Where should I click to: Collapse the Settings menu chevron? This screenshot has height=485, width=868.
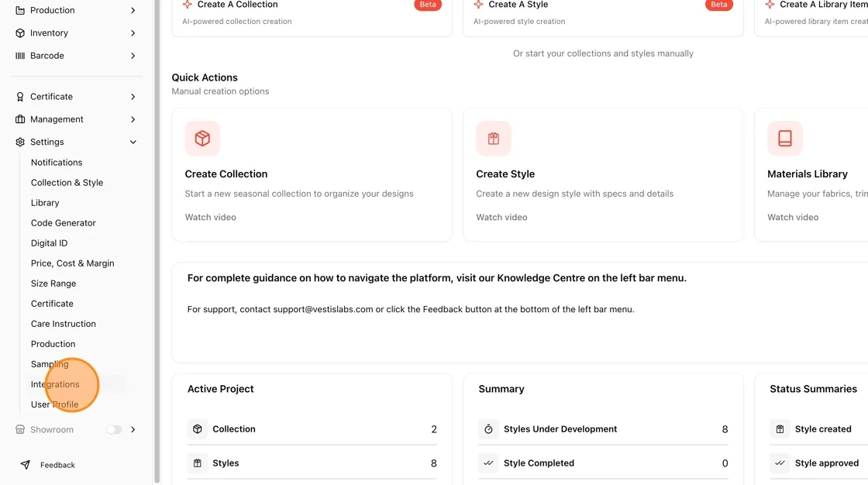point(133,142)
